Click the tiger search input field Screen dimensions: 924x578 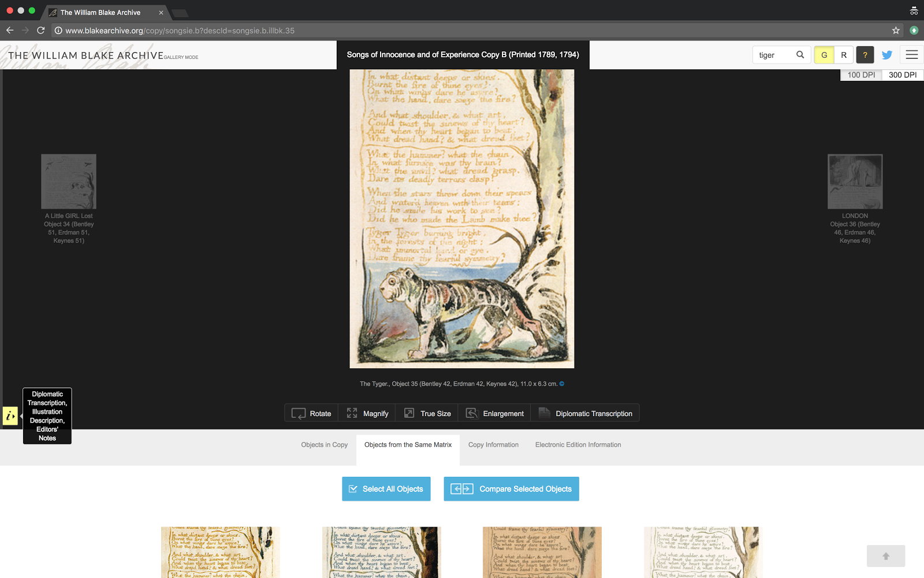pyautogui.click(x=774, y=55)
